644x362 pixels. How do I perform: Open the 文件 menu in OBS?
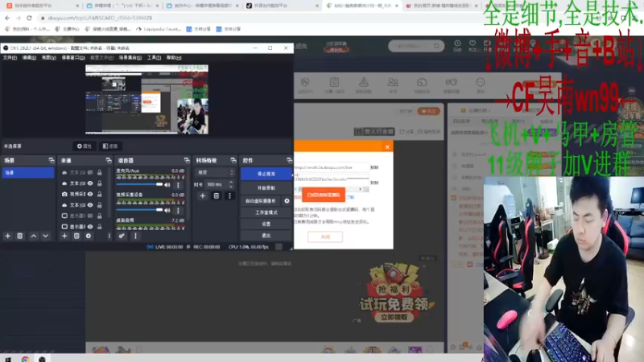[10, 58]
